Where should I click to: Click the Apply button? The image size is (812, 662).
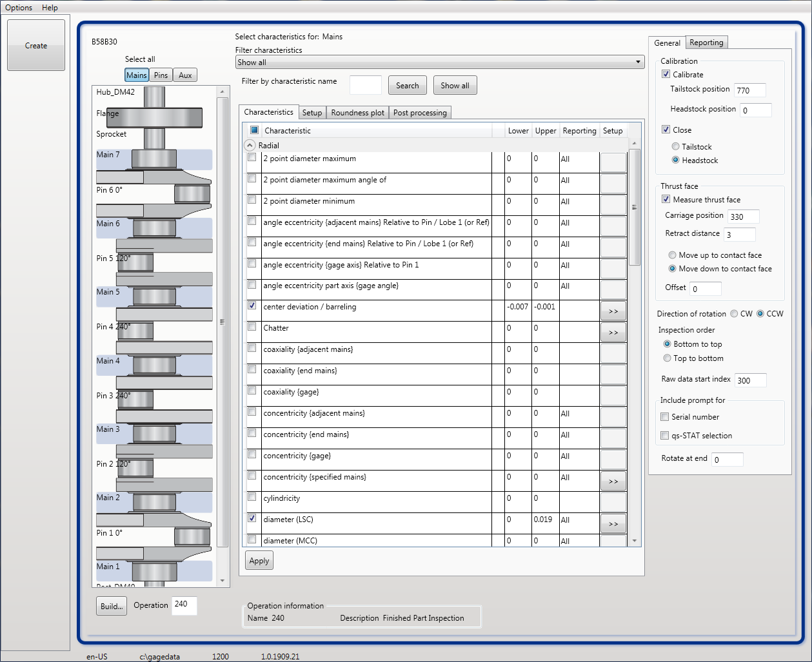coord(259,560)
